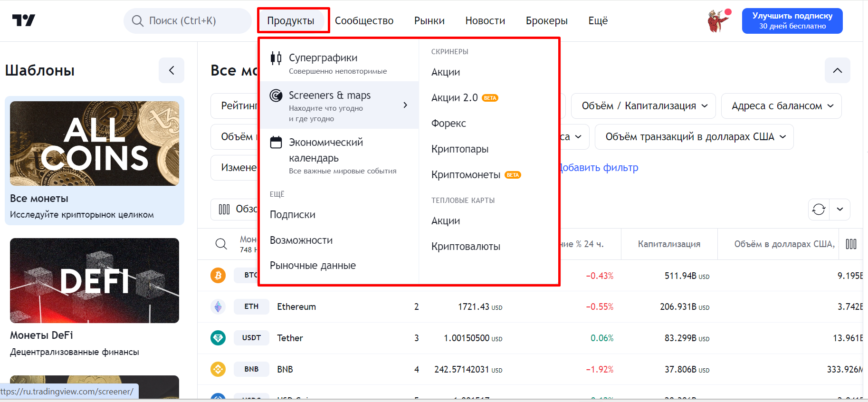This screenshot has height=402, width=868.
Task: Open Подписки in the menu
Action: [x=293, y=215]
